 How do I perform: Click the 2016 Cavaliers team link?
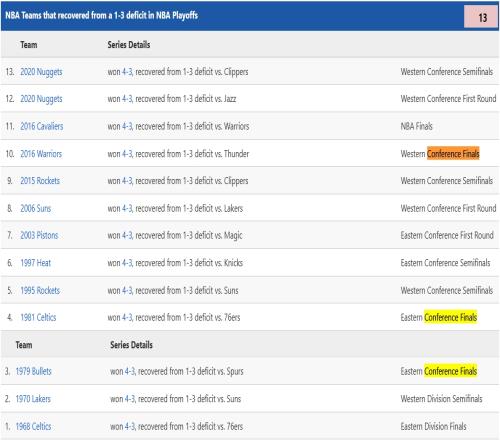(x=42, y=126)
